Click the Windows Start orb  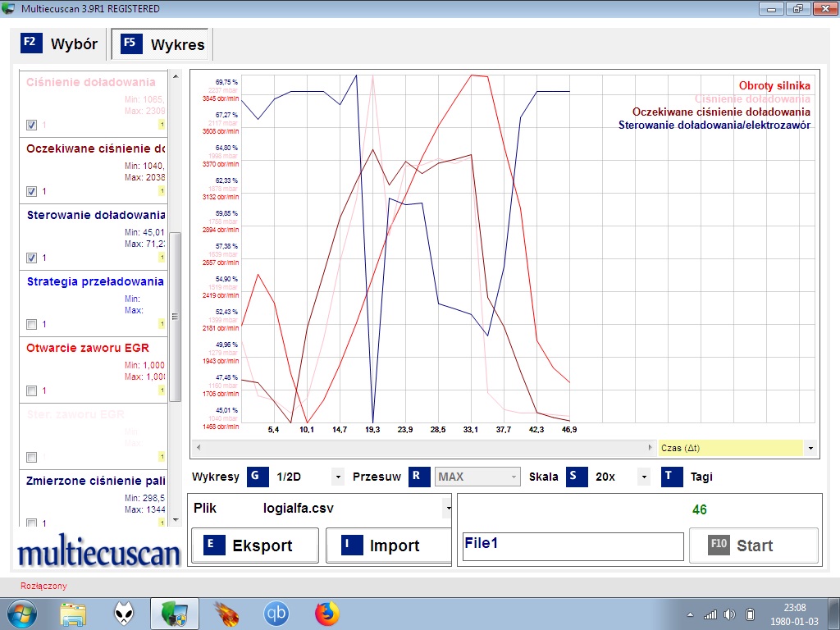[21, 614]
